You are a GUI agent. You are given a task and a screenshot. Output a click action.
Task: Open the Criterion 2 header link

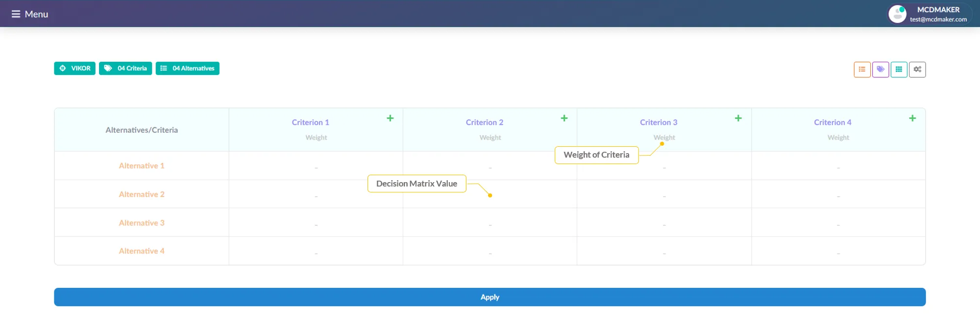[x=485, y=122]
